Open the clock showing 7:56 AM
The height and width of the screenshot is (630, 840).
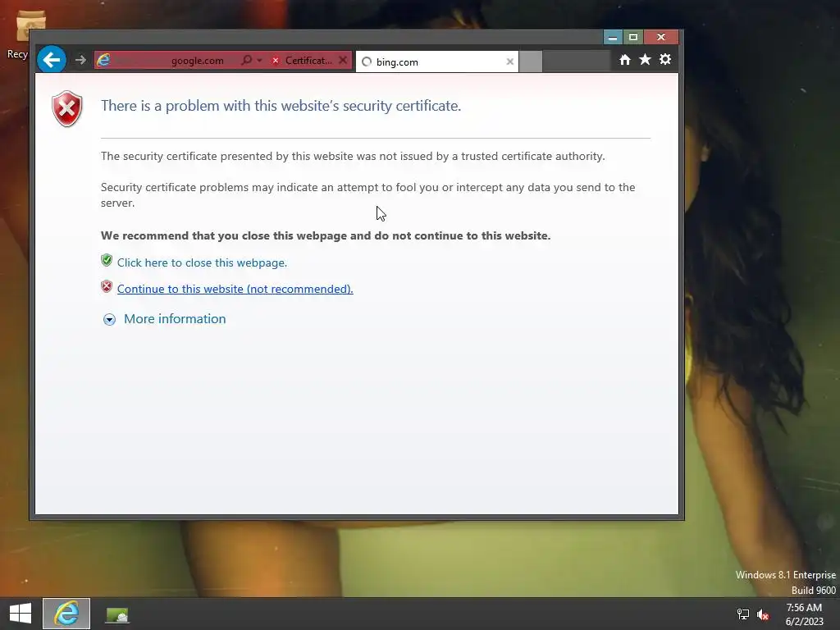click(x=804, y=614)
